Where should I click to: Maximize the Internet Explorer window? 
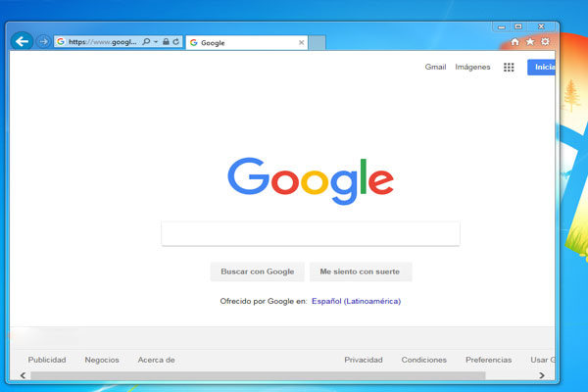pos(518,26)
